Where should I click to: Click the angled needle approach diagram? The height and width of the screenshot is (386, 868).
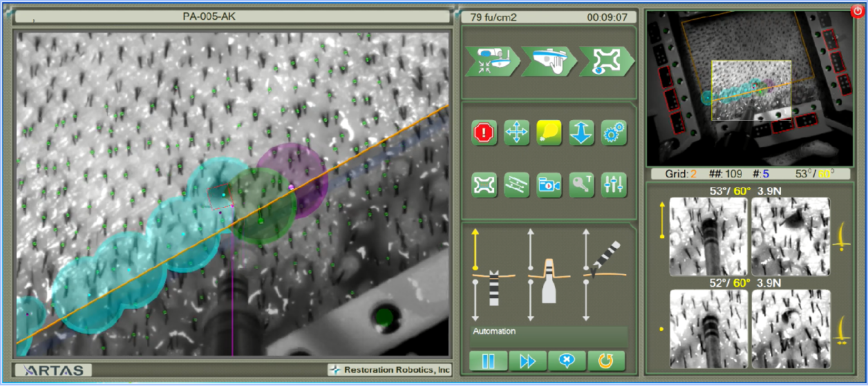[605, 261]
